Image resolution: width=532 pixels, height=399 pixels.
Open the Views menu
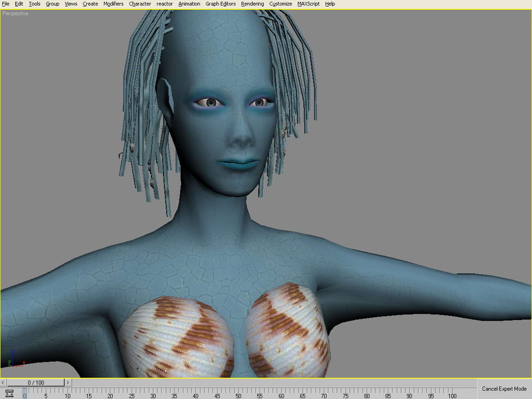coord(70,4)
